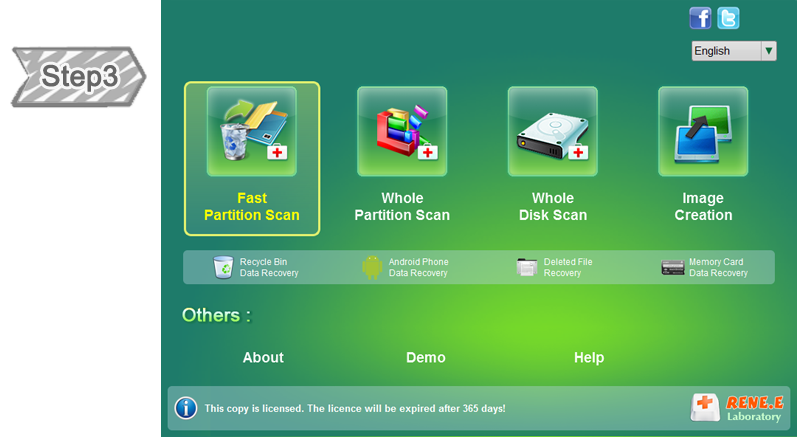This screenshot has height=437, width=807.
Task: Select Recycle Bin Data Recovery text
Action: point(269,268)
